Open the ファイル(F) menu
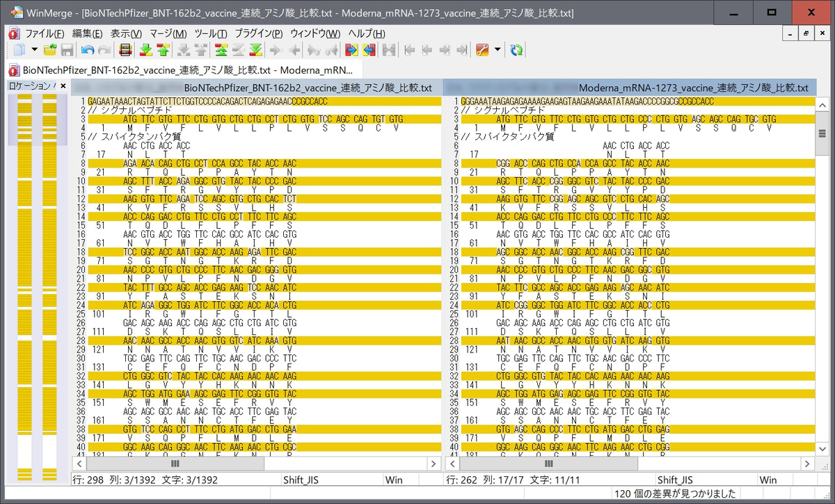 (45, 33)
